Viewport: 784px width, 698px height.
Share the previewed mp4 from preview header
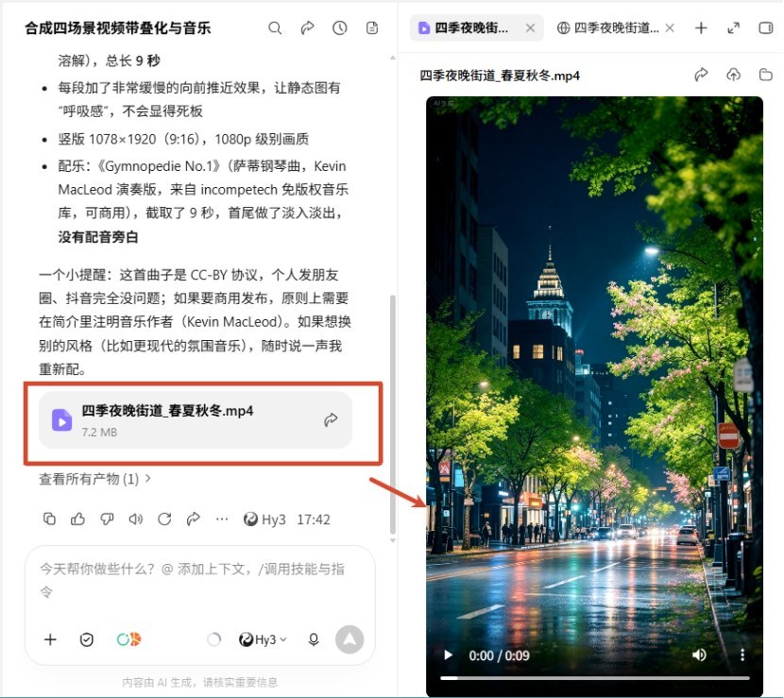tap(702, 75)
